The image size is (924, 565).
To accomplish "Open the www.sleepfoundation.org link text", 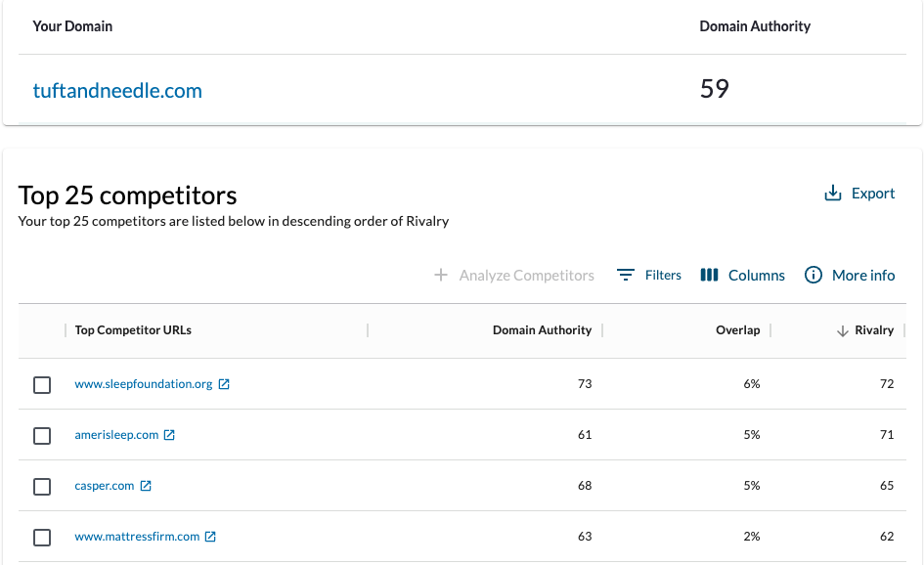I will coord(144,384).
